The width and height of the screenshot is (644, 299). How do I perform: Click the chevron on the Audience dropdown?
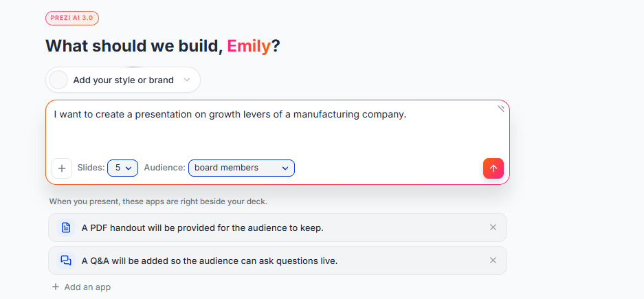click(x=285, y=168)
